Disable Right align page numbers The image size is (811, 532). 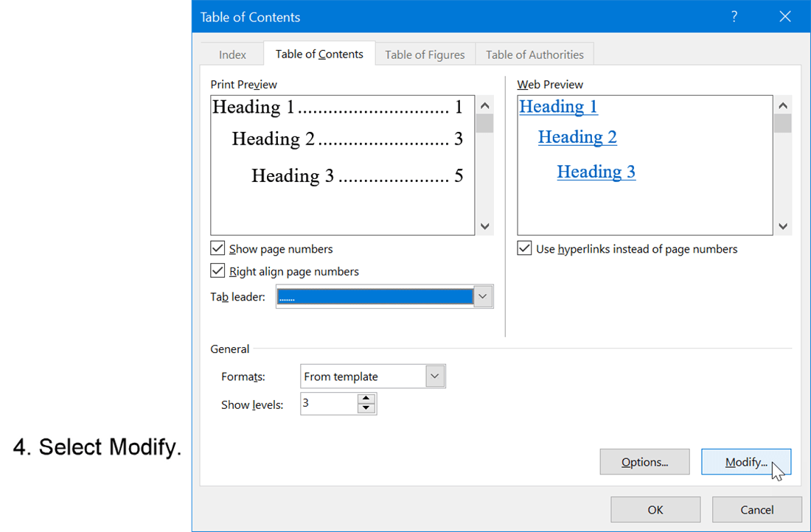(x=217, y=270)
